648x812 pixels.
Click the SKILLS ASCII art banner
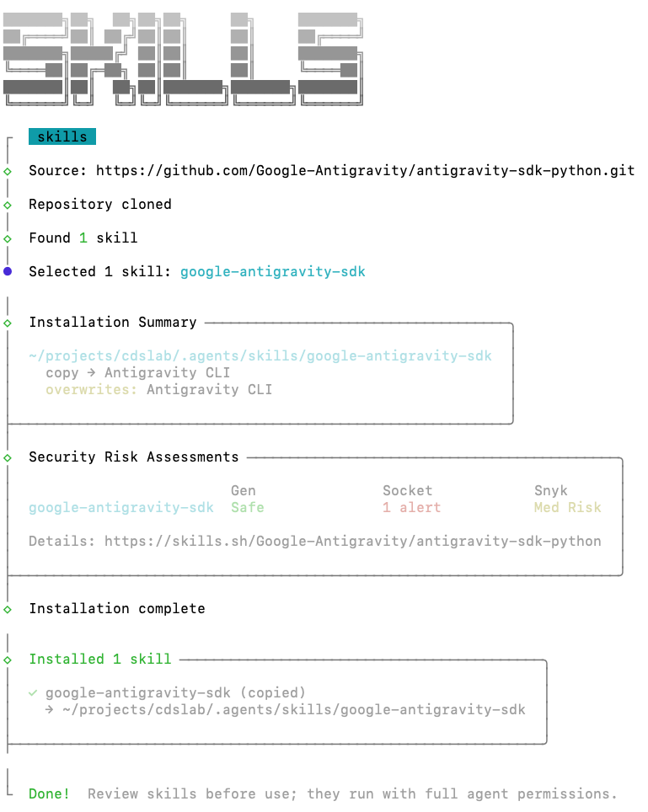(183, 58)
